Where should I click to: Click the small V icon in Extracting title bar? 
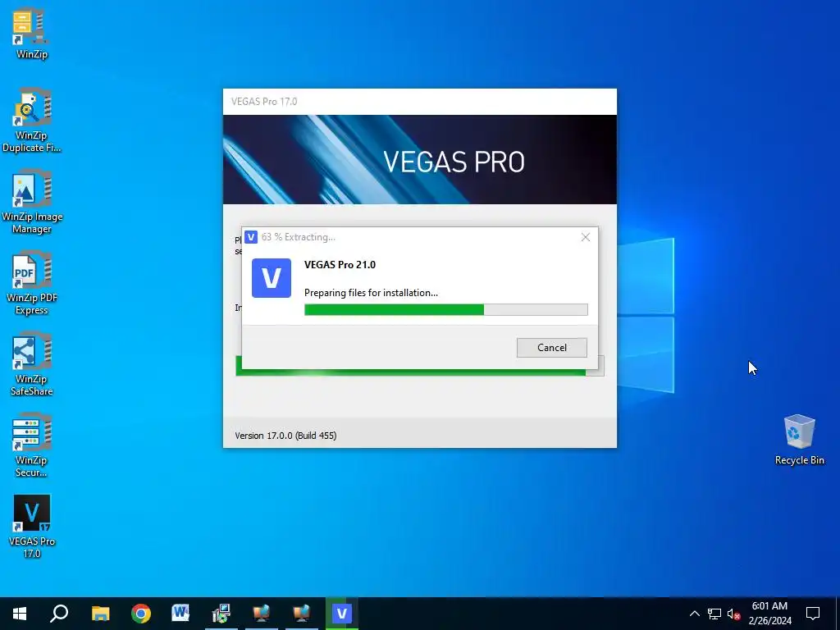(251, 237)
